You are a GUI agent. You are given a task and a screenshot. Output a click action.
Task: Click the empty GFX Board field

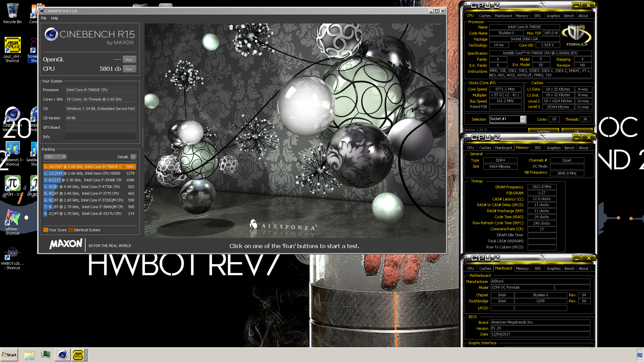point(101,127)
